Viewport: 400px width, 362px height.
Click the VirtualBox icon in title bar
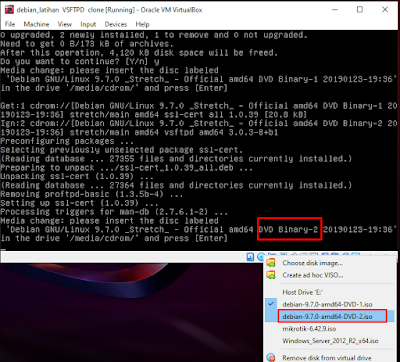click(9, 10)
